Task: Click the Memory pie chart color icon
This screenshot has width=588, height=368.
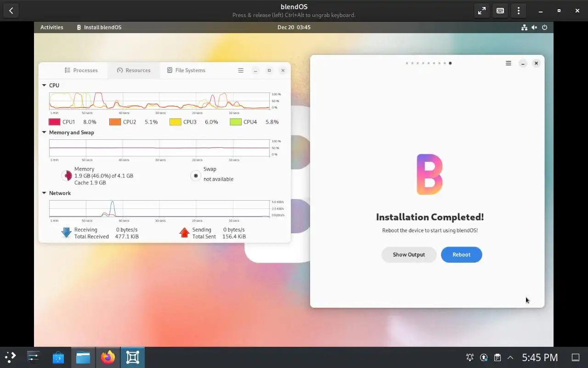Action: (67, 176)
